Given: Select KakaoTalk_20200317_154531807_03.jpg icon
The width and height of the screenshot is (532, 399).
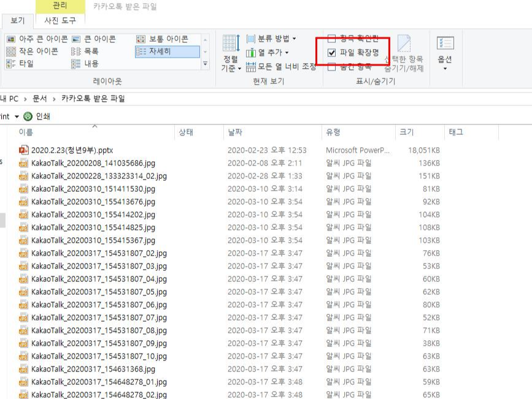Looking at the screenshot, I should tap(23, 266).
